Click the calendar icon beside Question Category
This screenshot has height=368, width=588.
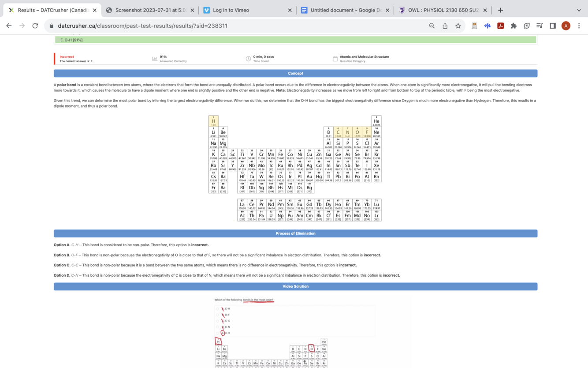[x=335, y=59]
